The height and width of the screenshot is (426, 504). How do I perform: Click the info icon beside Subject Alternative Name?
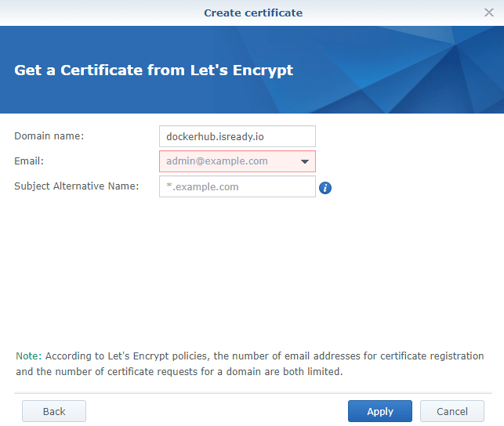(x=325, y=188)
